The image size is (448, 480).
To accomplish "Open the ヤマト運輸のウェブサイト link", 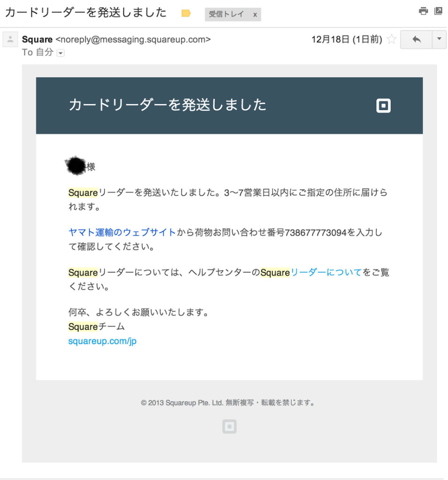I will coord(122,232).
